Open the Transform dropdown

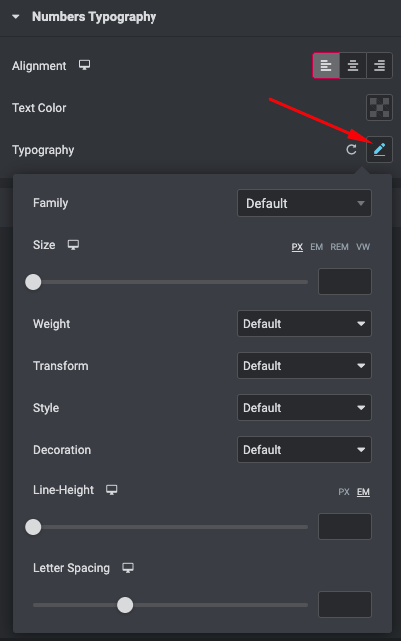pyautogui.click(x=304, y=365)
